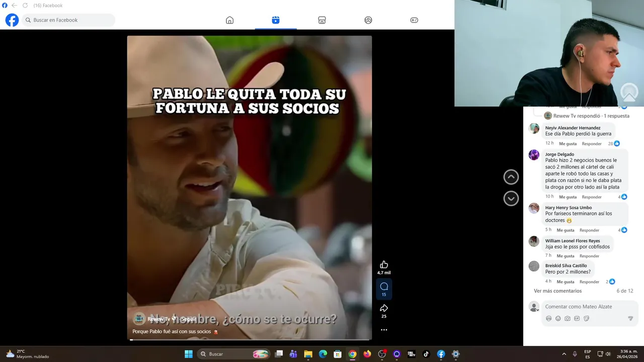This screenshot has height=362, width=644.
Task: Click Me gusta on Hary Henry's comment
Action: 566,230
